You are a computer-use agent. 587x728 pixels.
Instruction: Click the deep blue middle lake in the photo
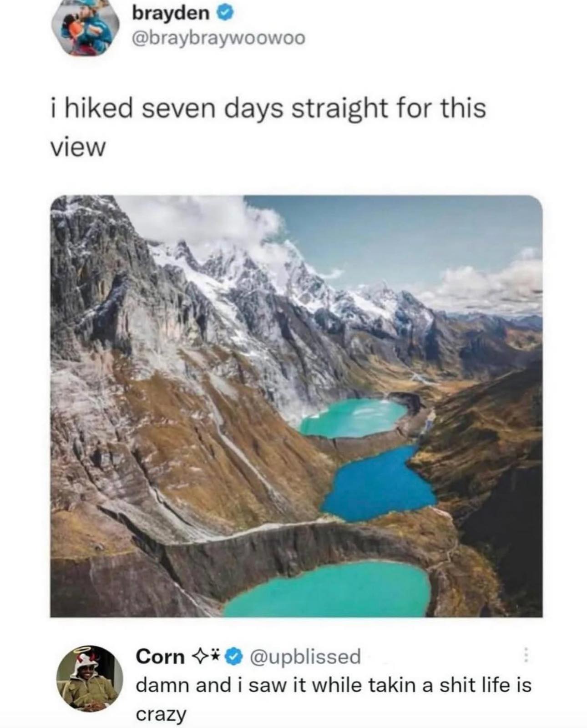click(379, 485)
